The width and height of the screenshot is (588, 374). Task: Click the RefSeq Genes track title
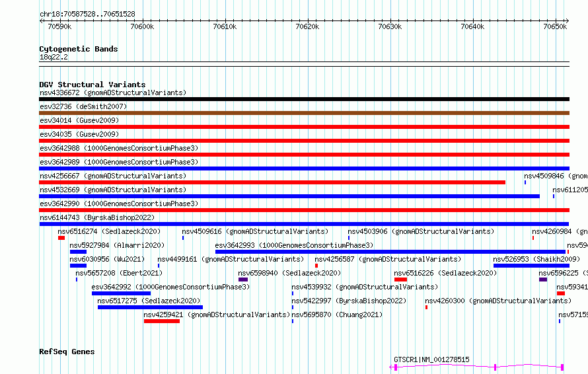coord(67,352)
